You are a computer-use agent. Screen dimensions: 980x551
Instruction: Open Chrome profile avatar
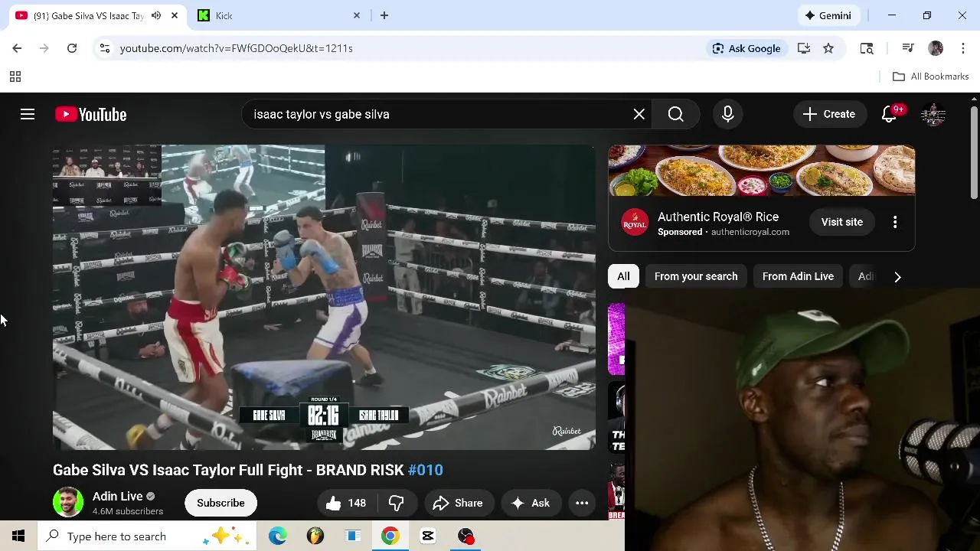pyautogui.click(x=936, y=48)
